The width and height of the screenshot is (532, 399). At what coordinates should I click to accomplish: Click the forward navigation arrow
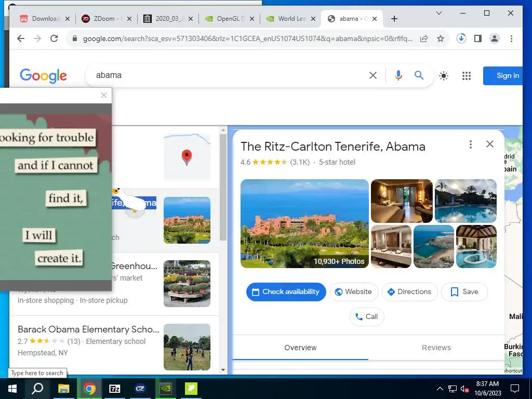click(37, 38)
